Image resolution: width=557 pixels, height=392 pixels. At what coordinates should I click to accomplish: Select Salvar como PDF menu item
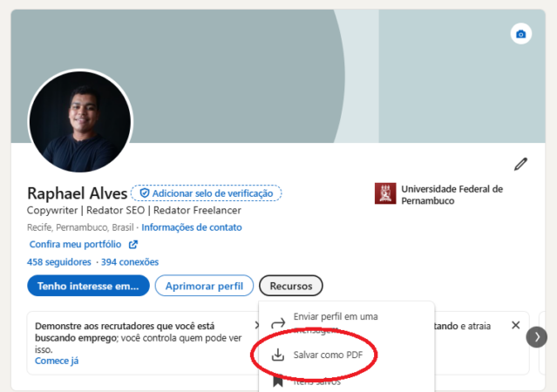[346, 355]
